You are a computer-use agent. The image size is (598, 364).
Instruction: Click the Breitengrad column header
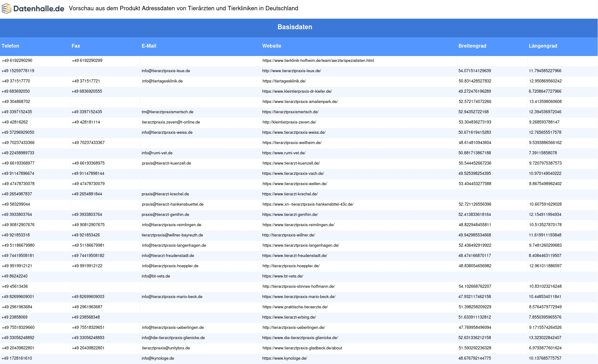[x=472, y=46]
